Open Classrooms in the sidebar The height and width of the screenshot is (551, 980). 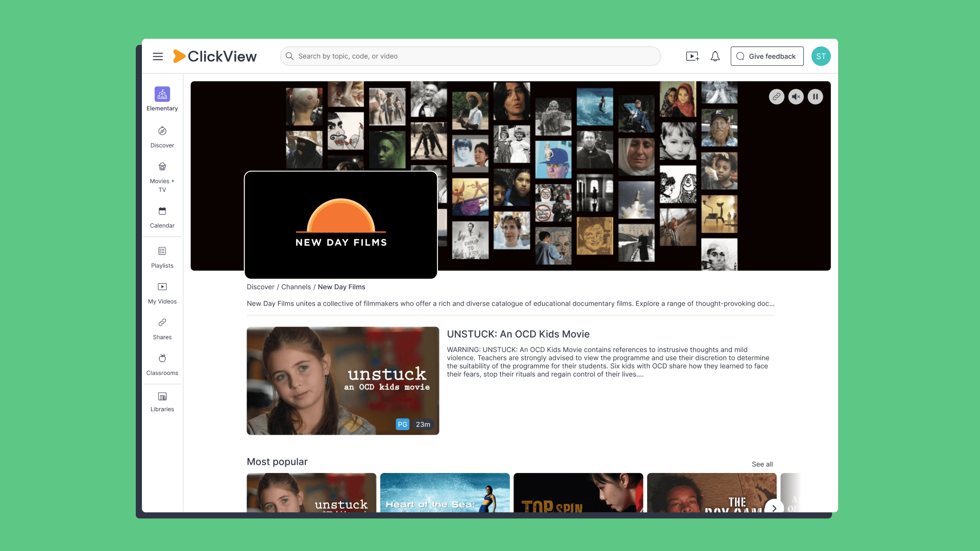162,365
